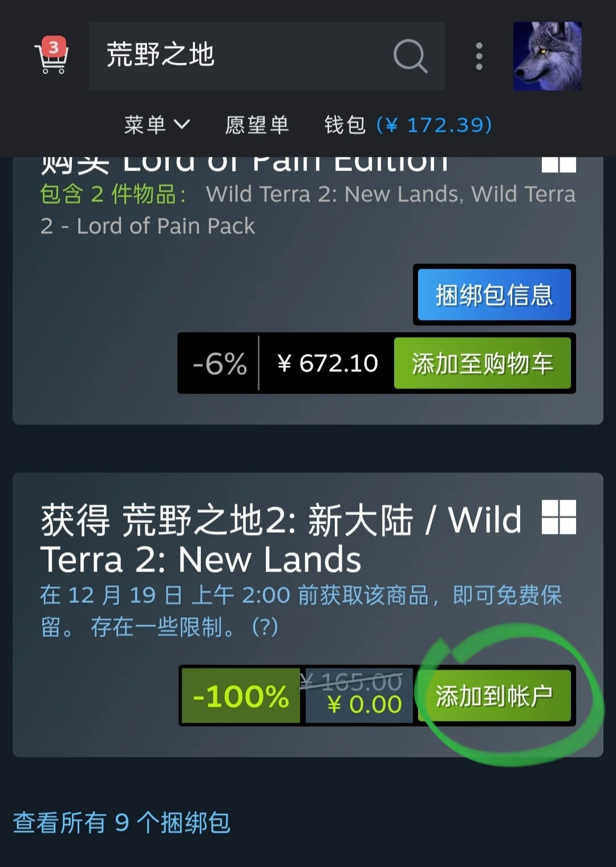Click the 捆绑包信息 button
Image resolution: width=616 pixels, height=867 pixels.
click(x=494, y=294)
